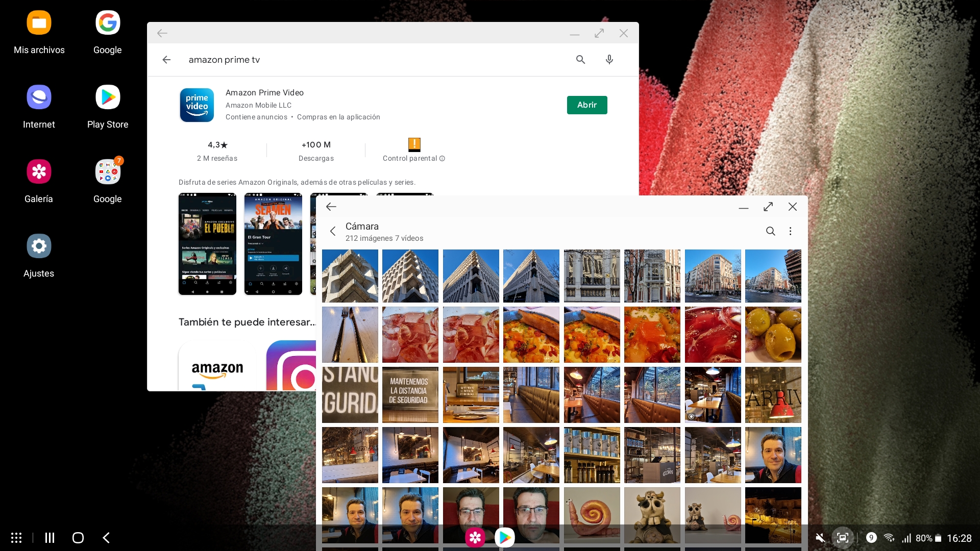Open Instagram suggested app card

point(291,365)
